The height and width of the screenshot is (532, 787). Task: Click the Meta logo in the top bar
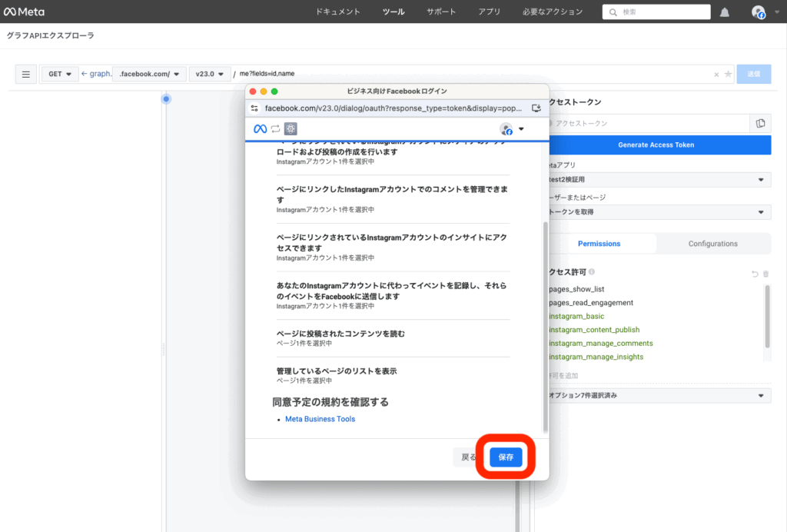(x=24, y=12)
